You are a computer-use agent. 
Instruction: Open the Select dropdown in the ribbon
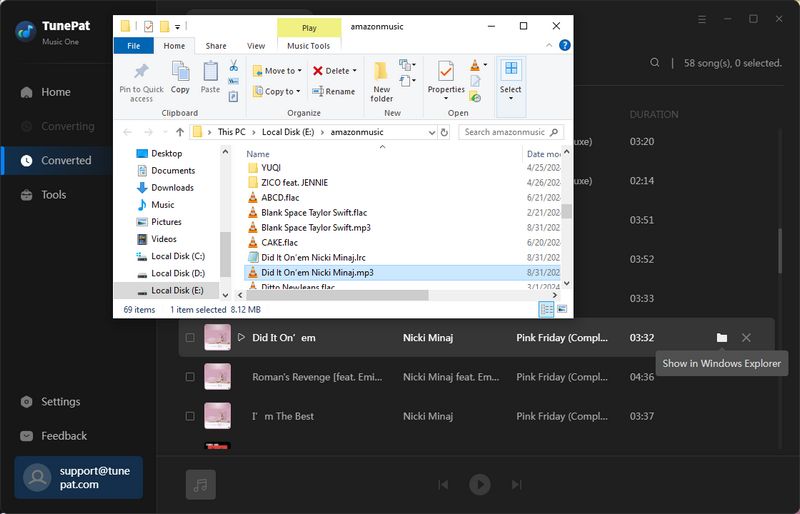(x=510, y=78)
